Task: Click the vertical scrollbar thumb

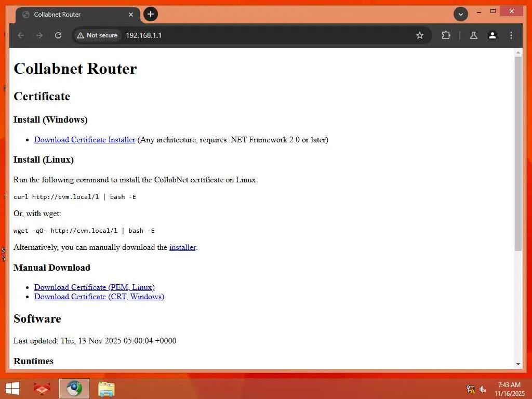Action: [x=518, y=154]
